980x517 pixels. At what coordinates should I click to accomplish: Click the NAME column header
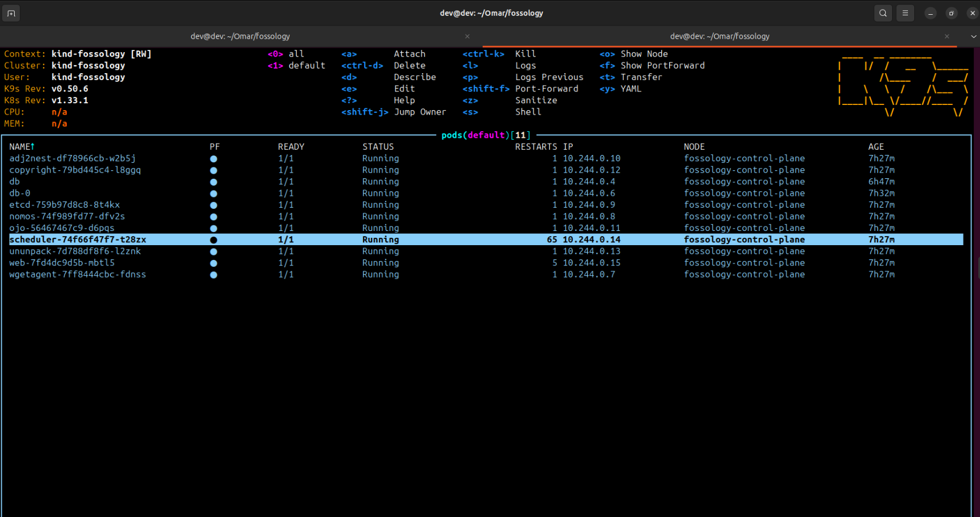click(22, 147)
